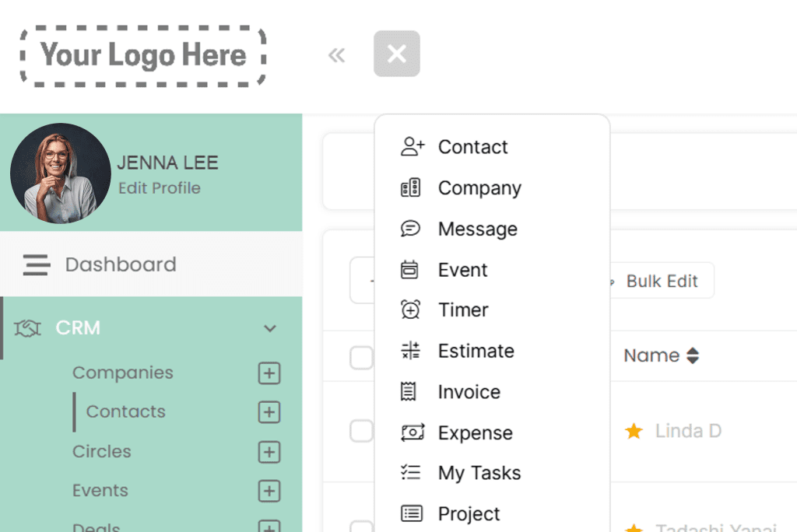797x532 pixels.
Task: Click the Bulk Edit button
Action: (x=660, y=282)
